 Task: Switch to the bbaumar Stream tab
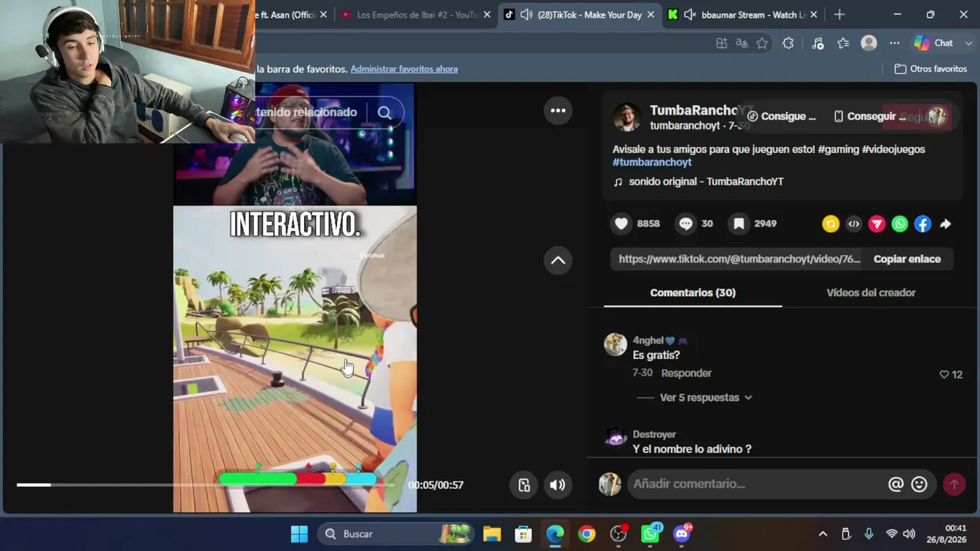point(742,15)
